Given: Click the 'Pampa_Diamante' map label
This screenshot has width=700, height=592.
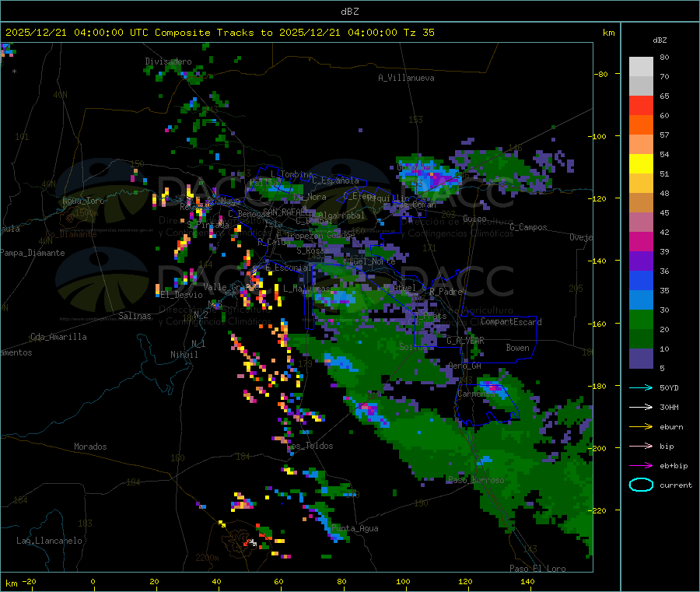Looking at the screenshot, I should click(33, 253).
